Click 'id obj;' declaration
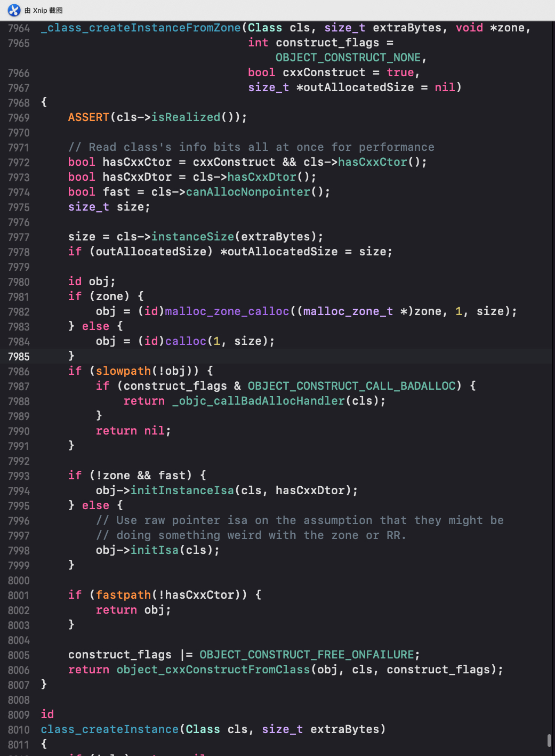This screenshot has height=756, width=555. [x=92, y=282]
